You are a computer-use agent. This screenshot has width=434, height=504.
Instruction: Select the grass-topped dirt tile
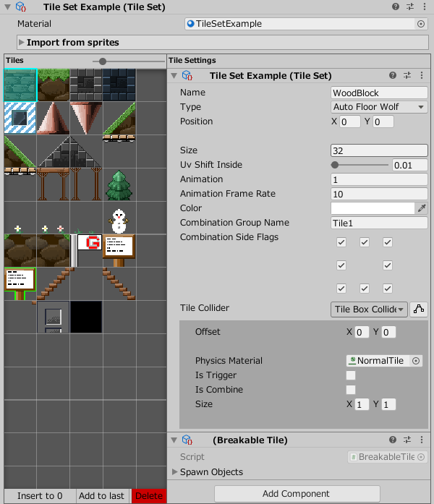tap(54, 85)
